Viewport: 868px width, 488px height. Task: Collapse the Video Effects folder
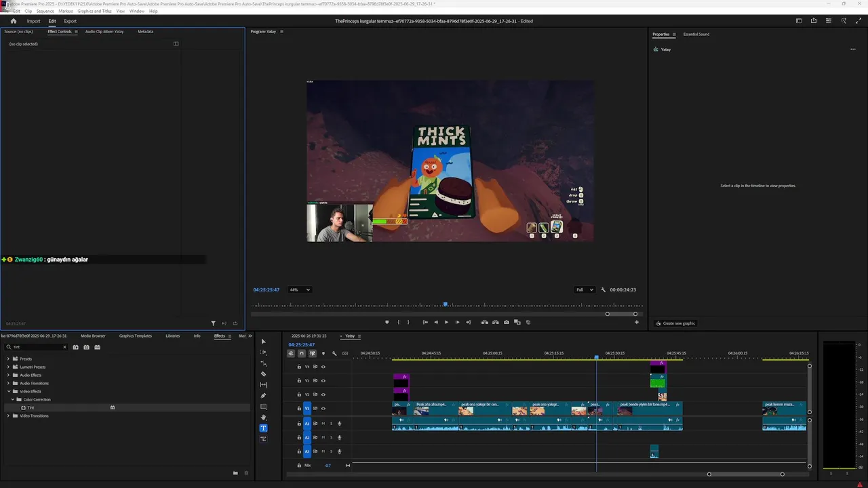(x=8, y=391)
